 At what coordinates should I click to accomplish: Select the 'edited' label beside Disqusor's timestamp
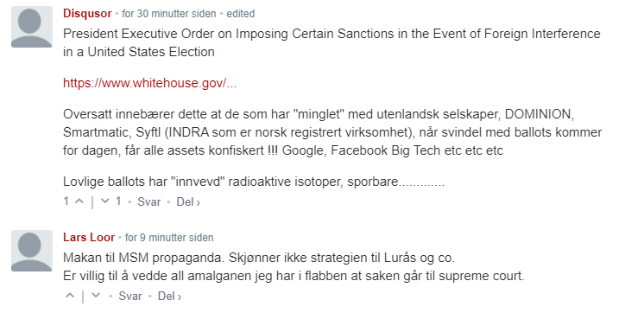241,14
